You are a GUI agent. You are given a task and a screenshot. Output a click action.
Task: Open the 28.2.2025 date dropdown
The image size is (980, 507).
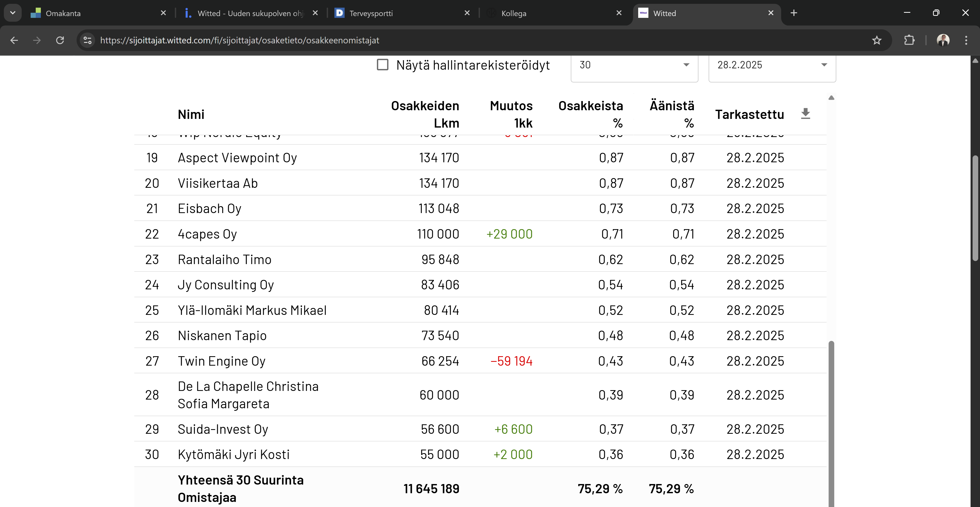tap(772, 65)
